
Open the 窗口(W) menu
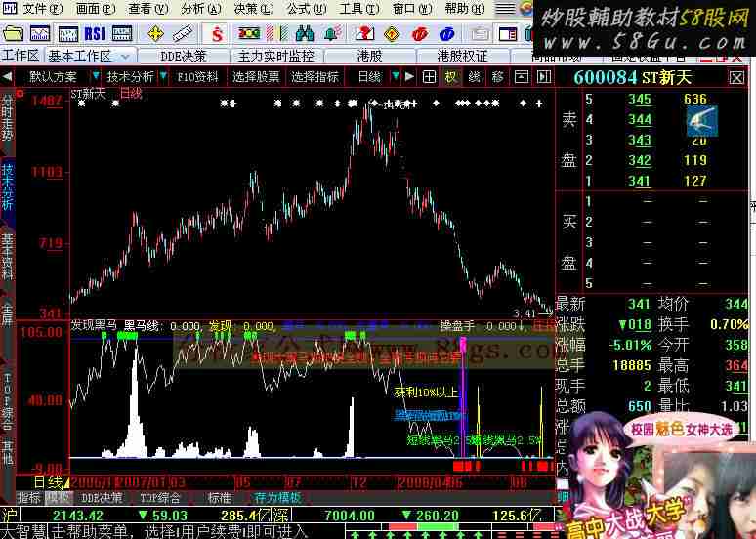[x=412, y=8]
